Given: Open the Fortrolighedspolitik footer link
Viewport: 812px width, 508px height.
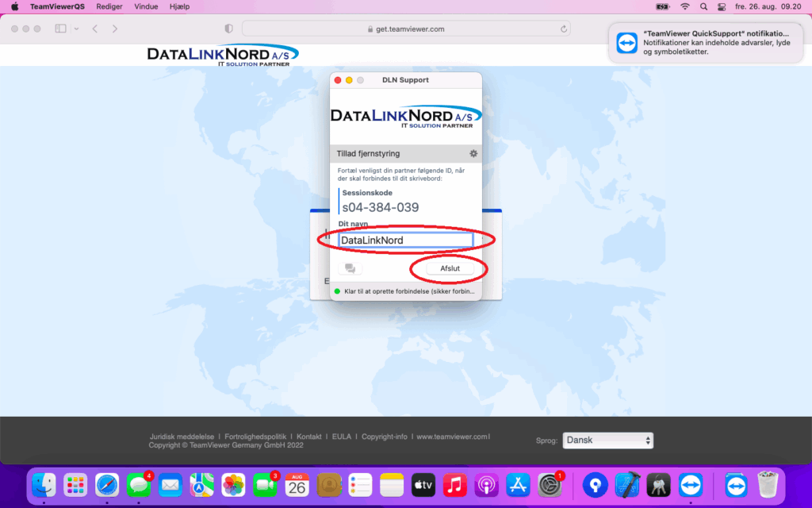Looking at the screenshot, I should (256, 437).
